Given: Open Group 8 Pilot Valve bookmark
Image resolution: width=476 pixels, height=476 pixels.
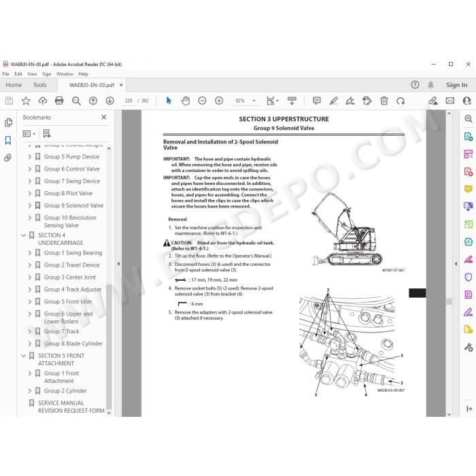Looking at the screenshot, I should coord(68,193).
